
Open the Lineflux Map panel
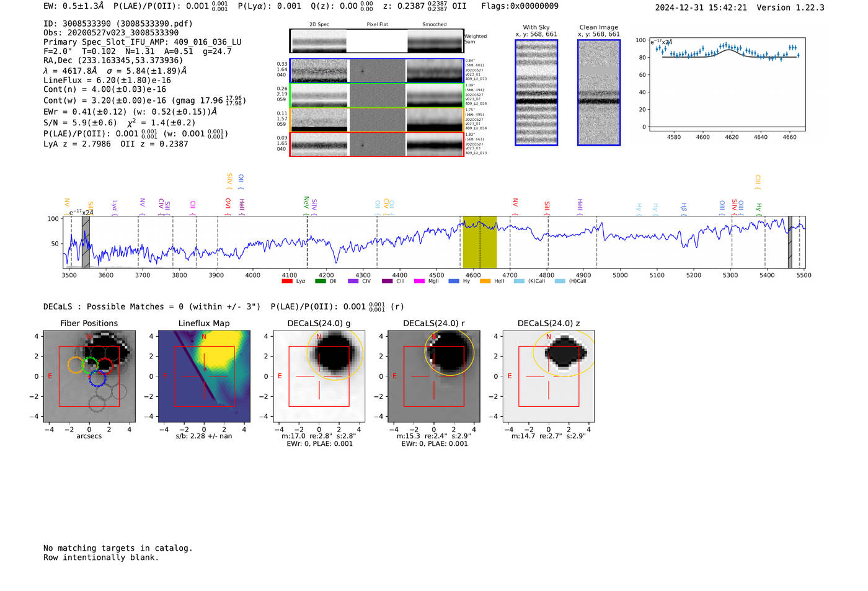pos(204,376)
